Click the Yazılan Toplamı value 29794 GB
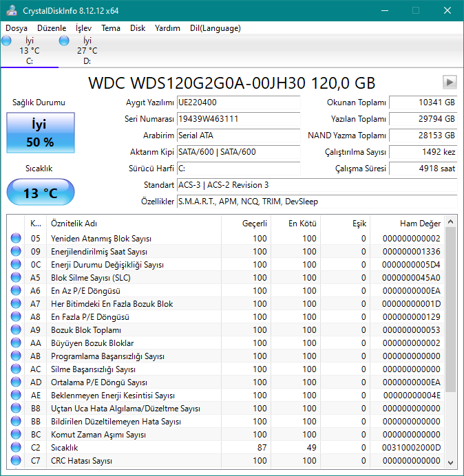This screenshot has height=476, width=464. (x=423, y=119)
